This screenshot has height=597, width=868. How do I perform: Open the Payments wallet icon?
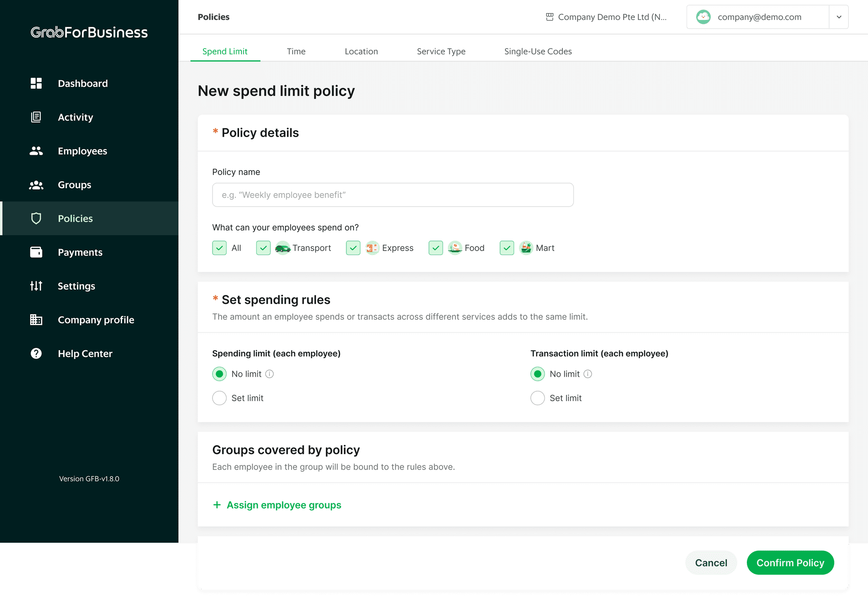click(36, 252)
